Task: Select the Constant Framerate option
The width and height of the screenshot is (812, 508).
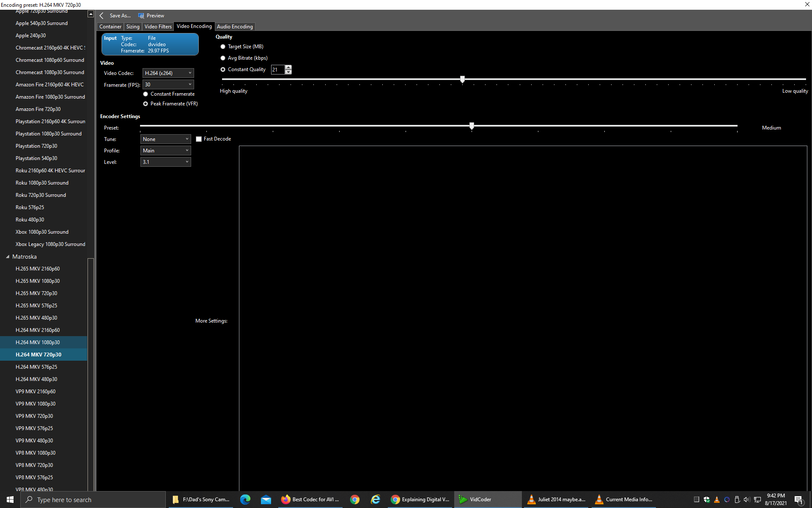Action: [145, 94]
